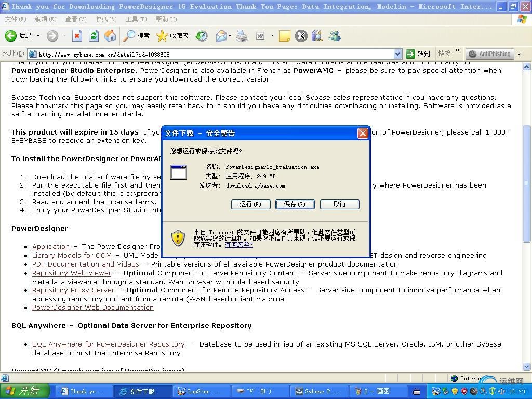Click the black circle X toolbar icon

(301, 36)
